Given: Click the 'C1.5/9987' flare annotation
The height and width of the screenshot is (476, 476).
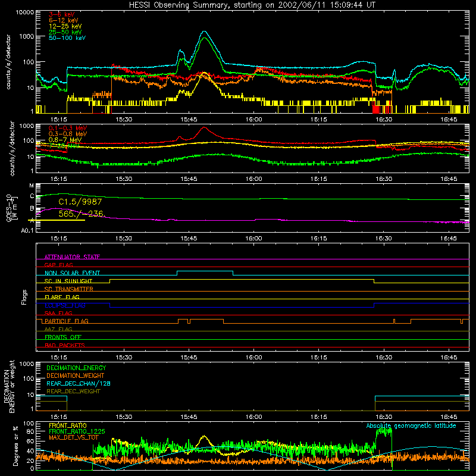Looking at the screenshot, I should point(80,202).
